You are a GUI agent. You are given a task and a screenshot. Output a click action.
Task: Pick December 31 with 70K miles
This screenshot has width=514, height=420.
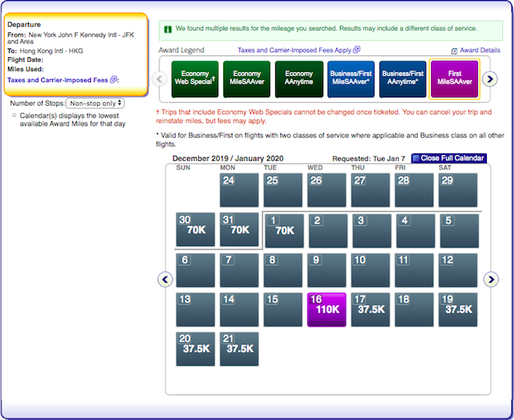(239, 230)
